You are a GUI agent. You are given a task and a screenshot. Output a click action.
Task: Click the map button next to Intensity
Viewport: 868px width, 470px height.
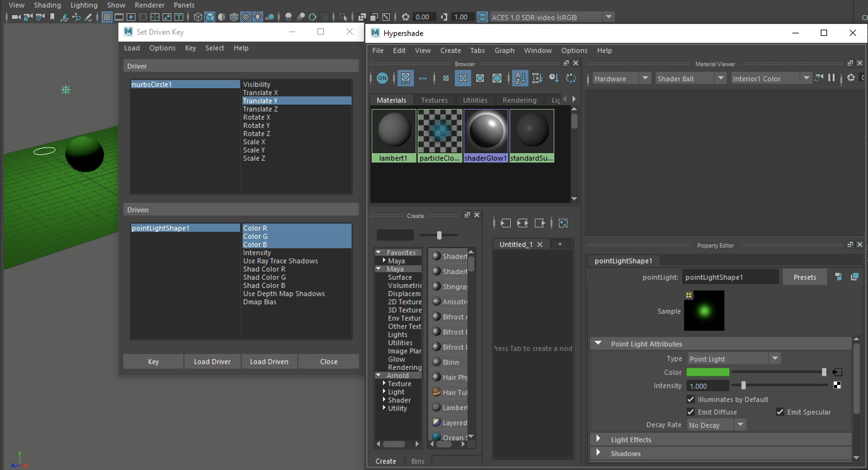pyautogui.click(x=837, y=386)
